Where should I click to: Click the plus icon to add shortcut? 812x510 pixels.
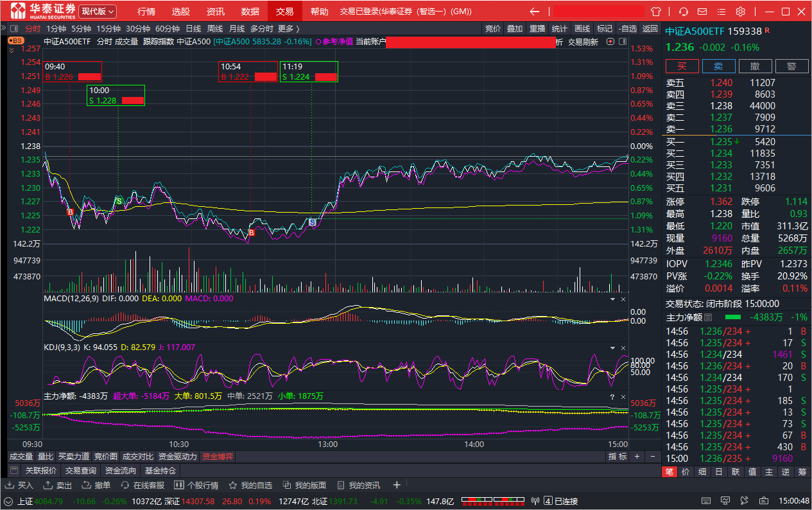click(x=397, y=485)
